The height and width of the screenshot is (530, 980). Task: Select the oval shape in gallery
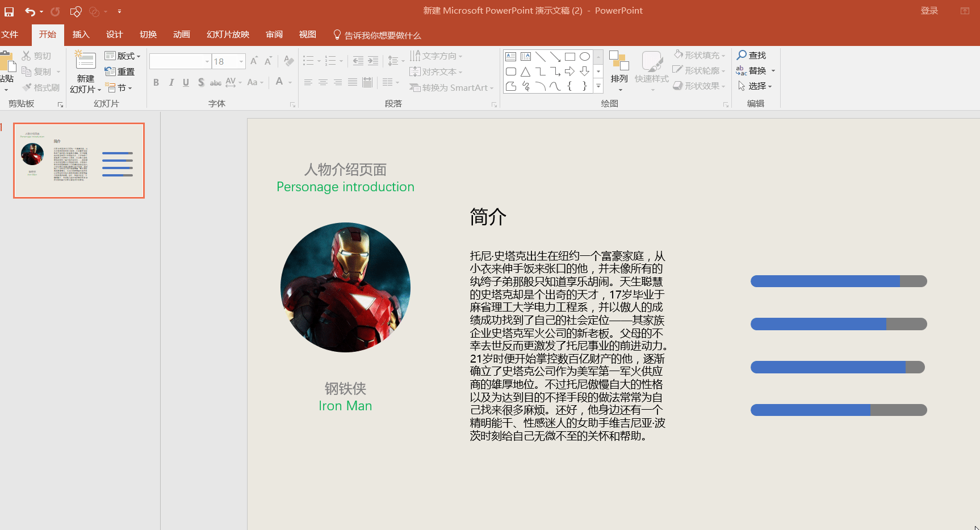585,57
